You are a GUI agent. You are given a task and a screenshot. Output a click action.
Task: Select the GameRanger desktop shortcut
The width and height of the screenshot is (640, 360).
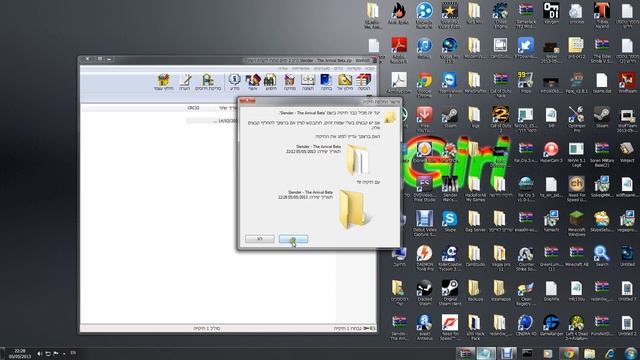551,325
